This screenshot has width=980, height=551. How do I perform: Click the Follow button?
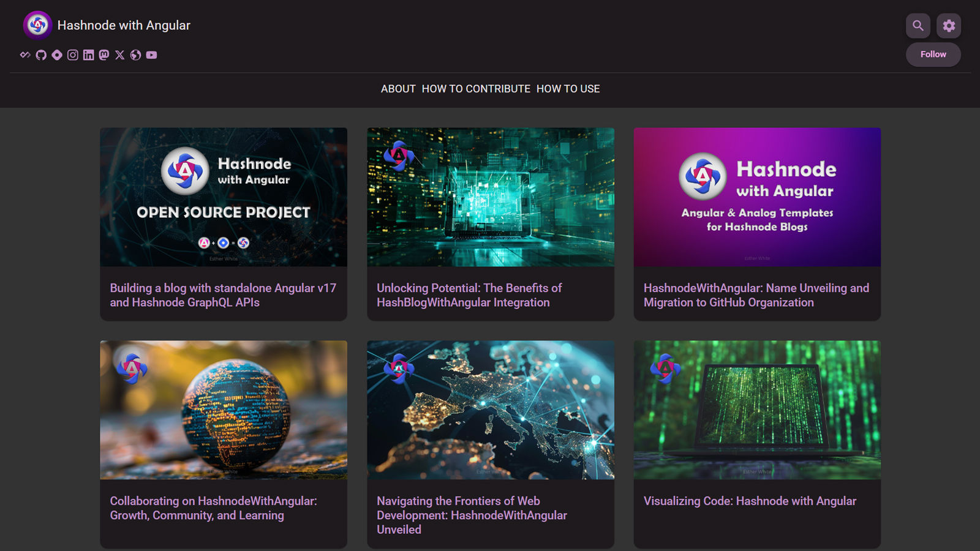pos(933,54)
